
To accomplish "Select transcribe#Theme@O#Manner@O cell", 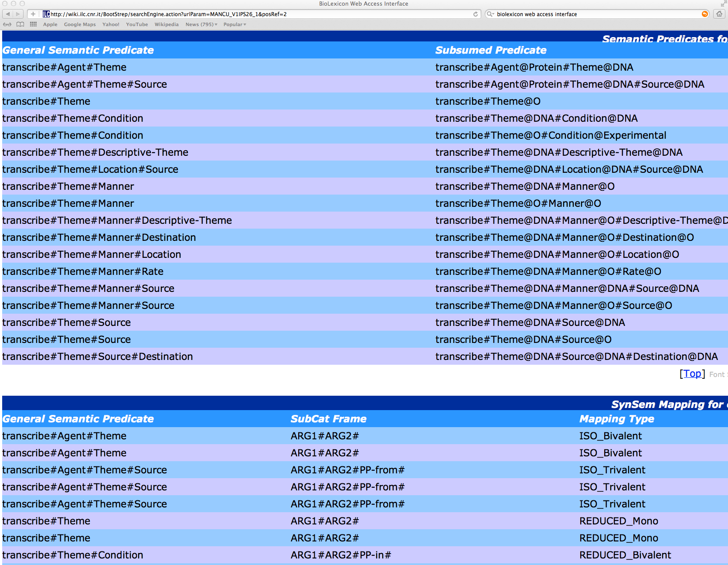I will pyautogui.click(x=518, y=203).
